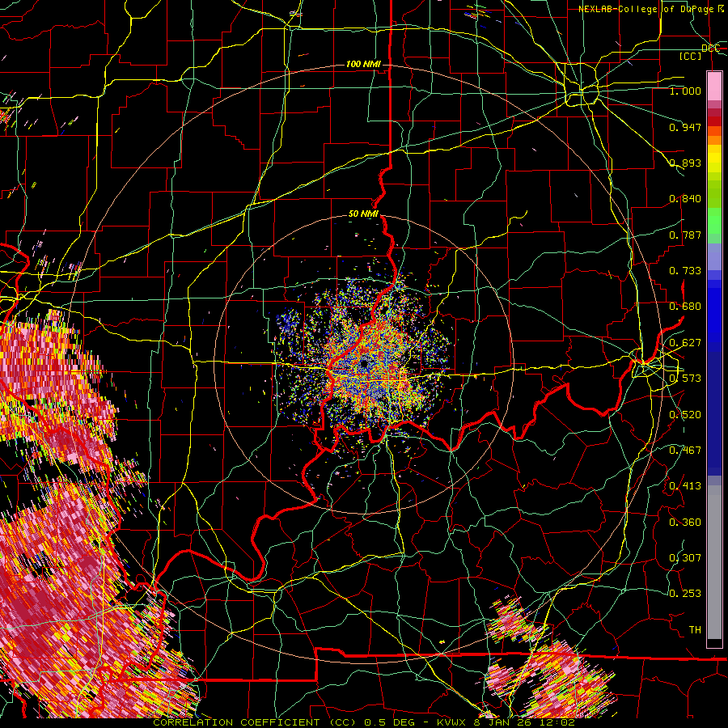Click the "KVWX" radar site identifier in the caption

tap(453, 722)
